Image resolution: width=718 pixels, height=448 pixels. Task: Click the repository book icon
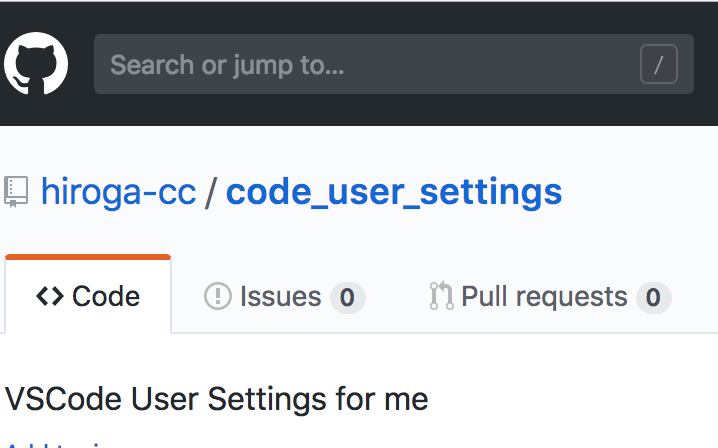tap(16, 191)
